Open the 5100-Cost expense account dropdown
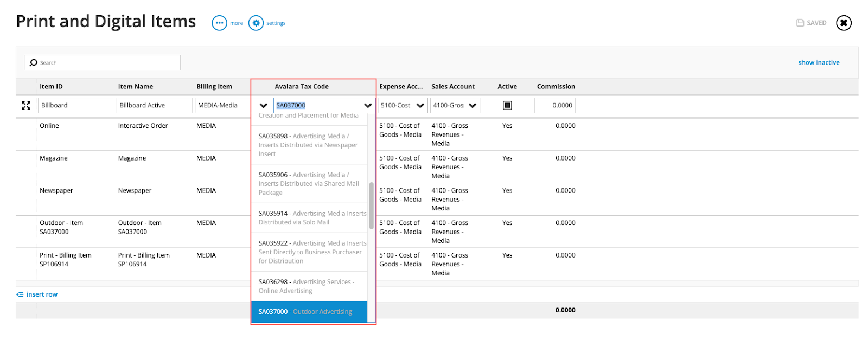The height and width of the screenshot is (340, 868). click(x=420, y=106)
